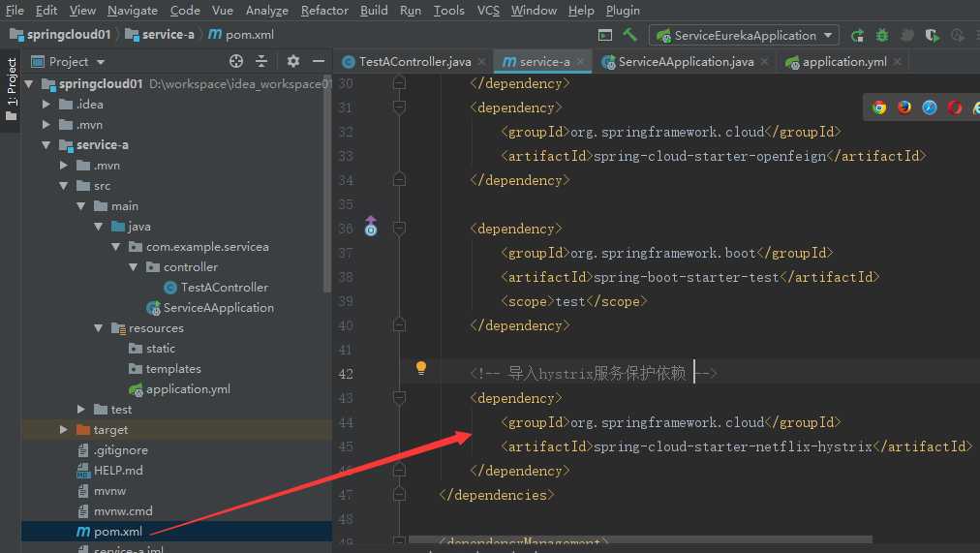
Task: Click the Build project hammer icon
Action: coord(629,35)
